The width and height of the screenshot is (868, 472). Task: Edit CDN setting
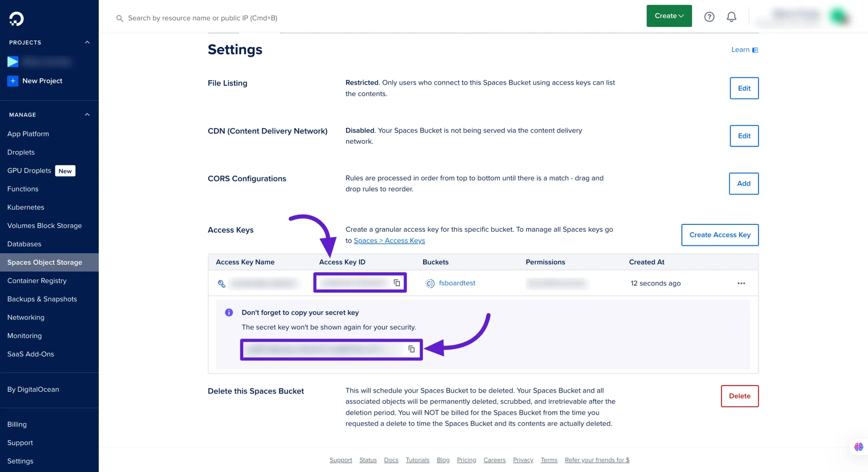744,136
